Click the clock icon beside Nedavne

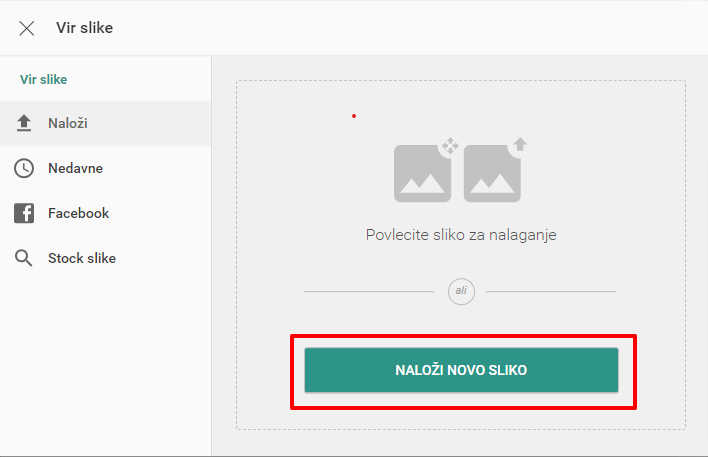pos(24,168)
